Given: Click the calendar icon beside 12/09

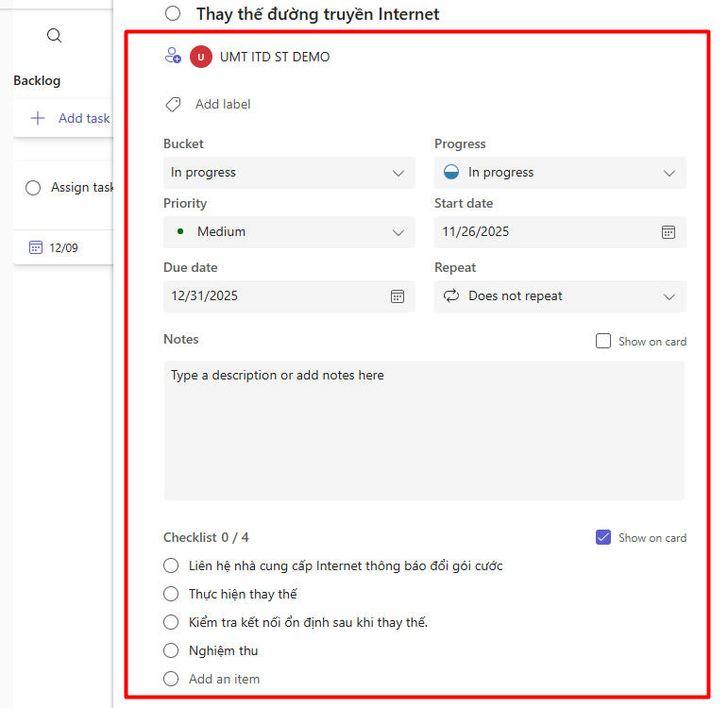Looking at the screenshot, I should pyautogui.click(x=36, y=247).
